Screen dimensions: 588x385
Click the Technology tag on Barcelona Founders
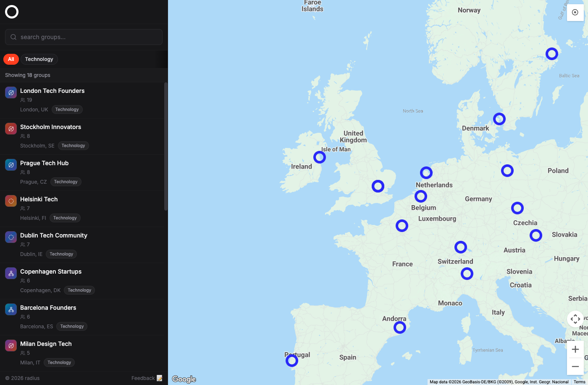pos(71,326)
